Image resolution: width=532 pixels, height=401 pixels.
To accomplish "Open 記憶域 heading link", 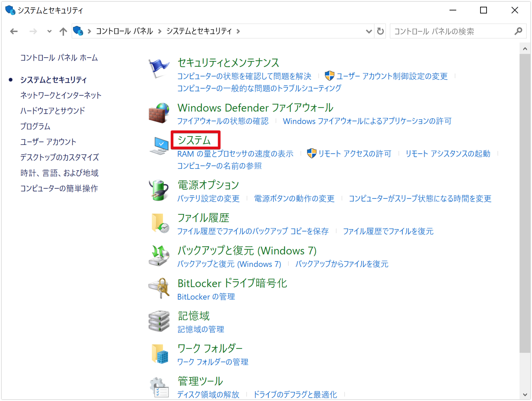I will pyautogui.click(x=194, y=316).
